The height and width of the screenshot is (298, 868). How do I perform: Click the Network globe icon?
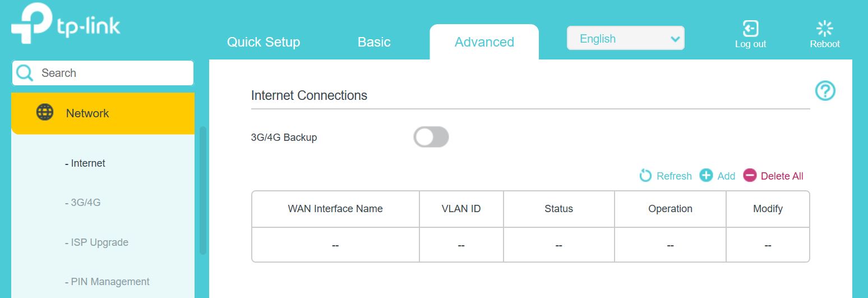45,112
